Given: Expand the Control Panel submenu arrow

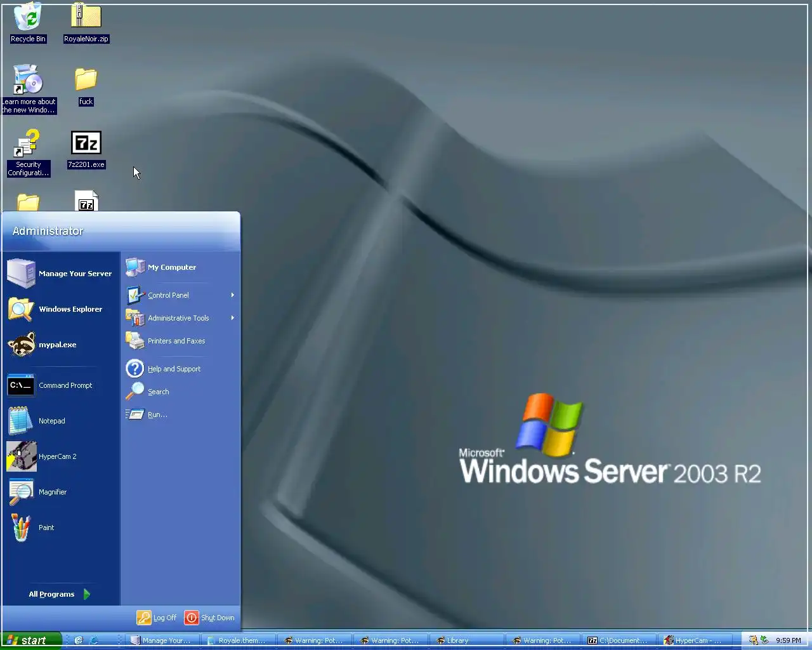Looking at the screenshot, I should [x=233, y=295].
